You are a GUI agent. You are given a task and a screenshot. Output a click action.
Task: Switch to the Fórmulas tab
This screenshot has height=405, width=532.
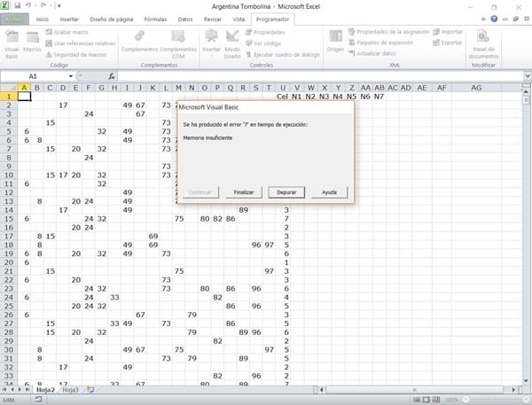pyautogui.click(x=155, y=19)
